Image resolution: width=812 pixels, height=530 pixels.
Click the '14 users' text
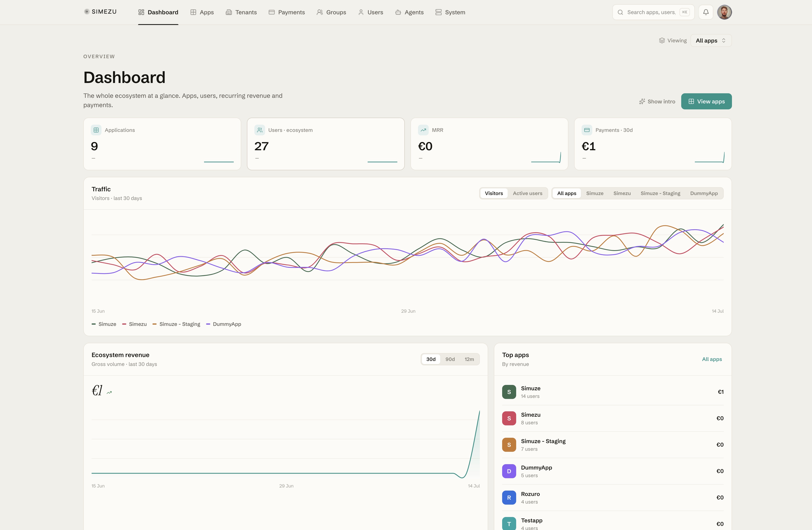[530, 396]
